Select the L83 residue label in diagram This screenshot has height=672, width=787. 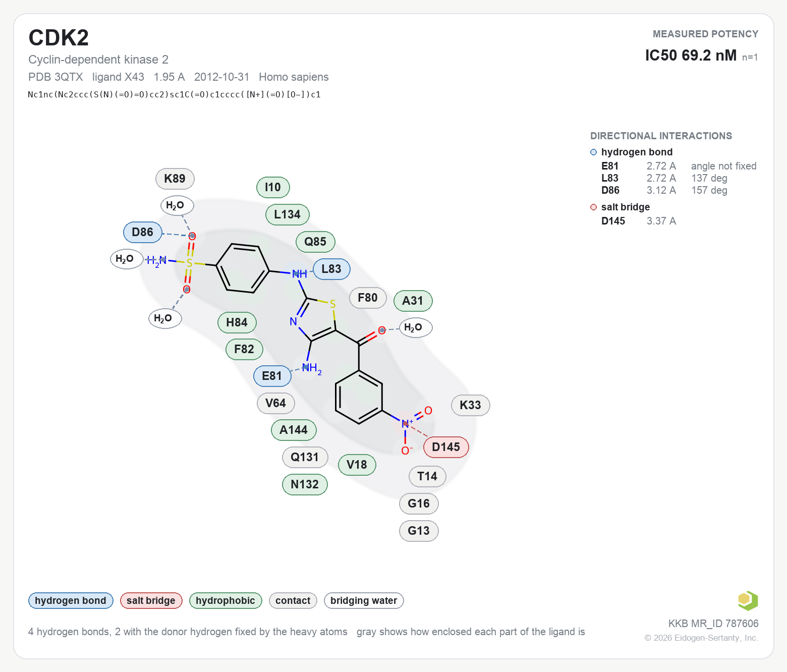click(x=331, y=269)
